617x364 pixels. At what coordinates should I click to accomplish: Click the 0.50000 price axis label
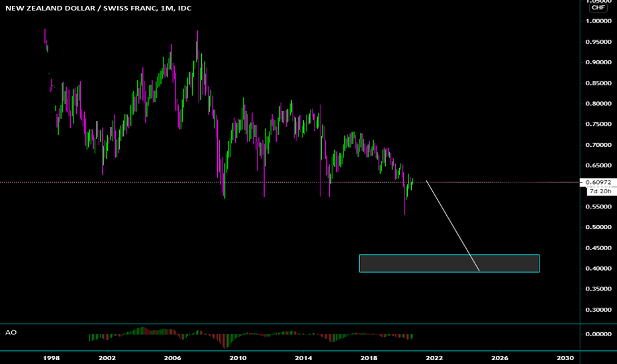coord(598,227)
